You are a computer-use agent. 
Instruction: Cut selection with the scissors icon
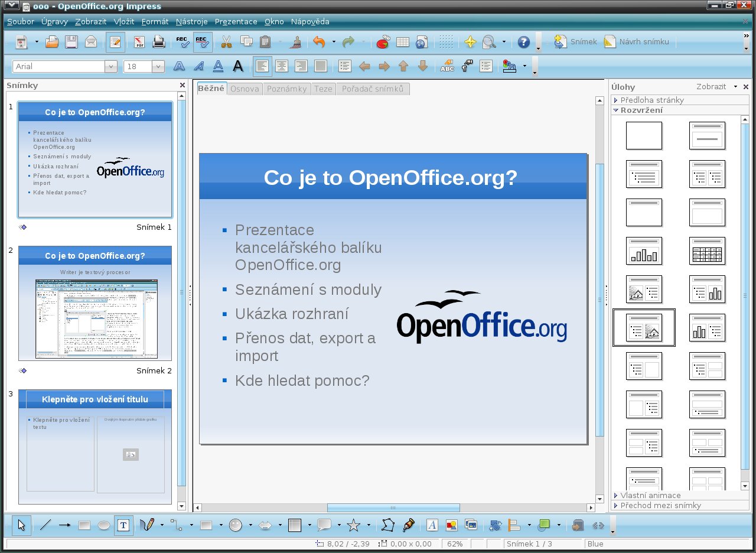pos(226,42)
